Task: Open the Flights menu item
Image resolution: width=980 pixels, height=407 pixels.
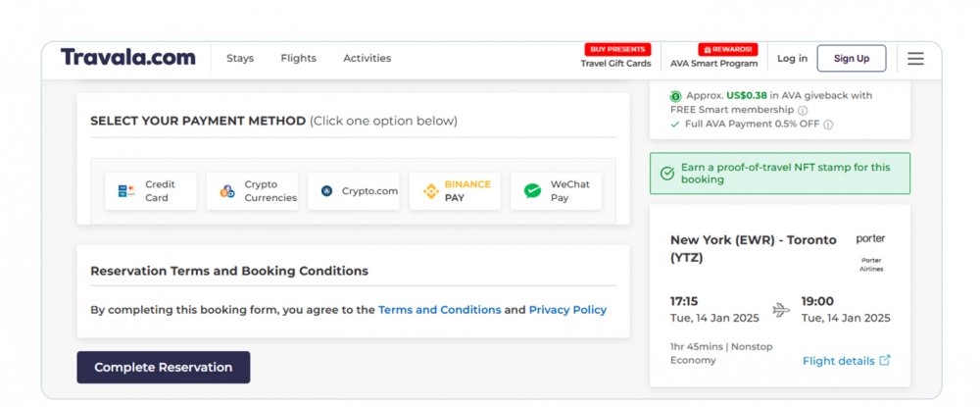Action: click(299, 58)
